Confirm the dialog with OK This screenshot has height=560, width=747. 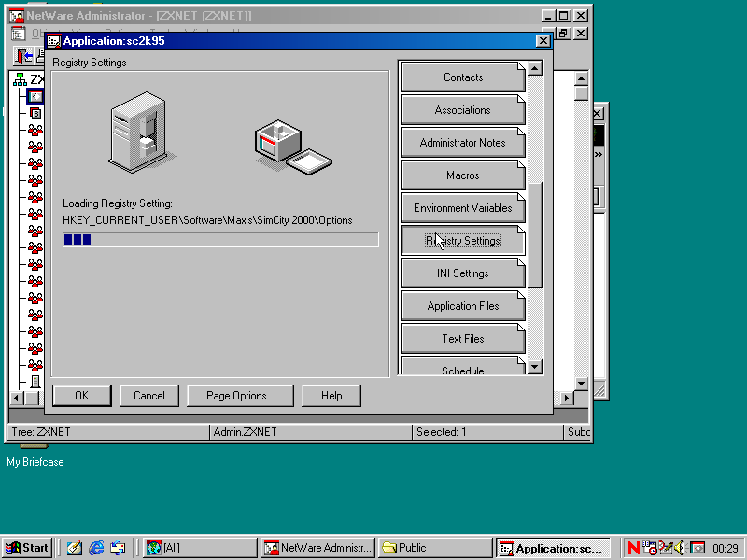click(x=82, y=396)
